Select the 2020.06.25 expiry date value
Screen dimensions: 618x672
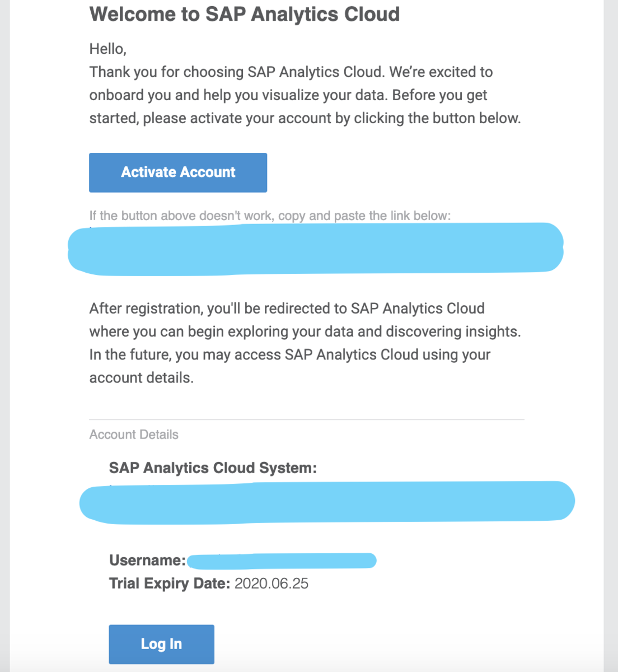tap(271, 584)
